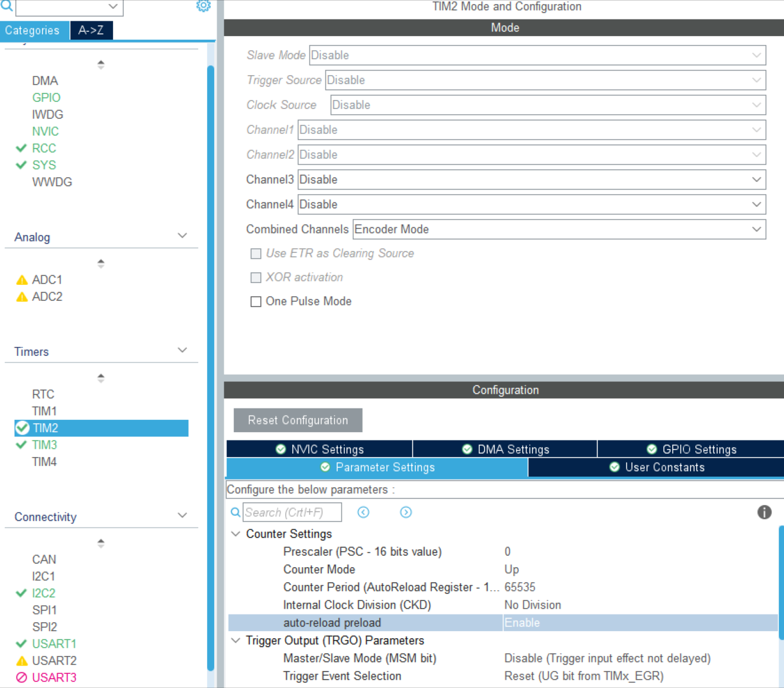Select TIM1 in the Timers list
784x688 pixels.
pos(44,411)
